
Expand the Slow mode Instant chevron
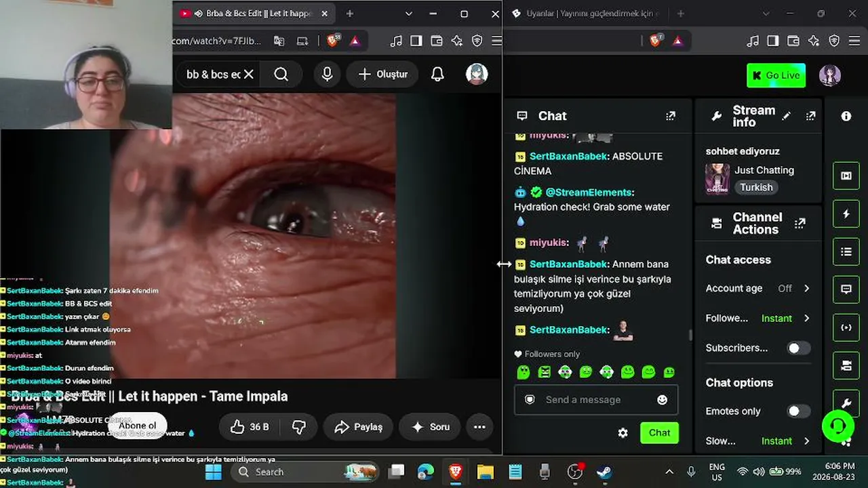[x=806, y=441]
